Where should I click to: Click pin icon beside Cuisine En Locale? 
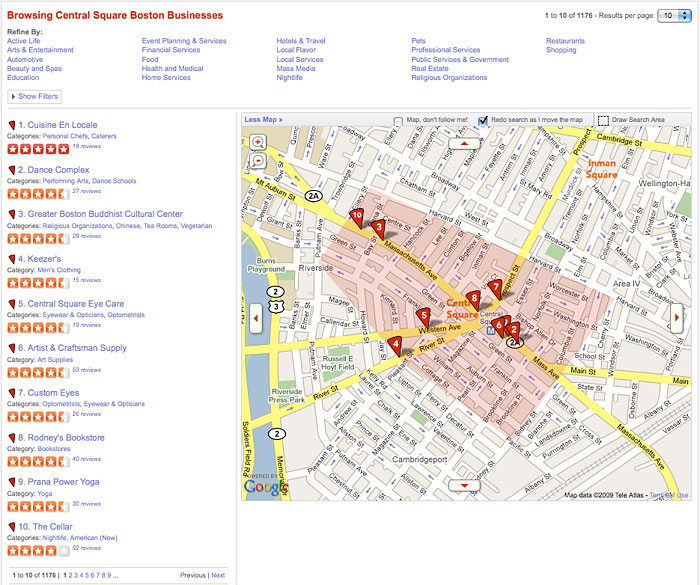(x=12, y=125)
